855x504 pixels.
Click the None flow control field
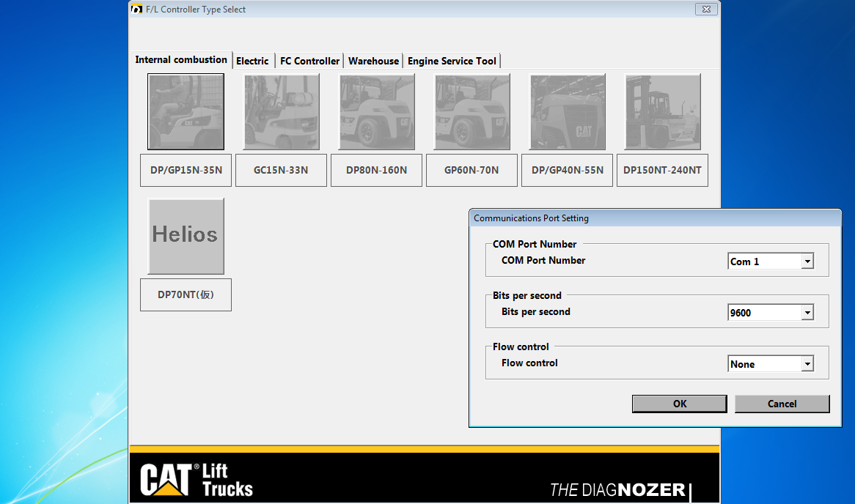pyautogui.click(x=765, y=364)
